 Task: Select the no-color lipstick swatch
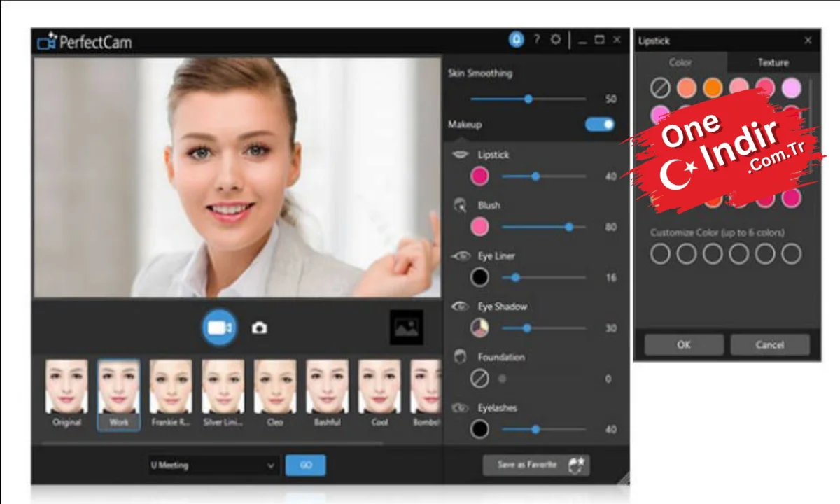[x=660, y=88]
